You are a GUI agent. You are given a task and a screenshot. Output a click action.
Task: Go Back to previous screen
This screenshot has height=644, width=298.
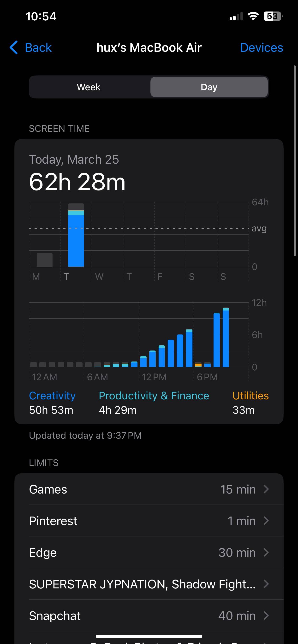point(30,47)
